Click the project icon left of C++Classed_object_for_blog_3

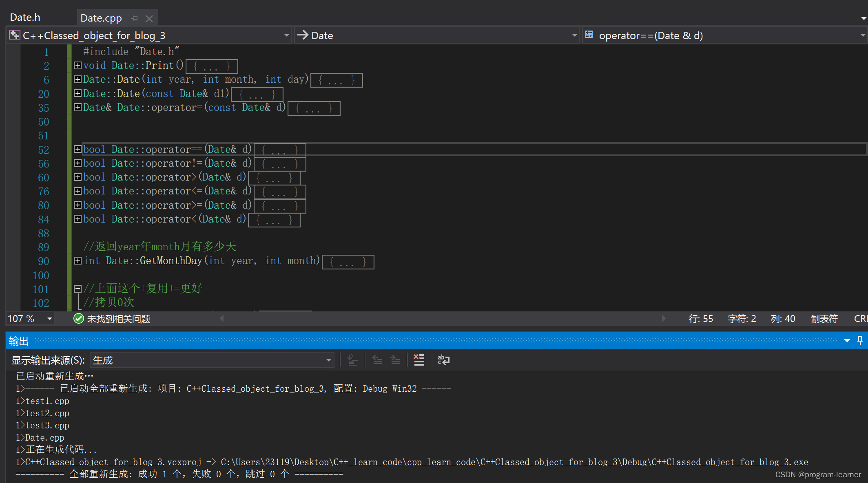click(x=15, y=35)
